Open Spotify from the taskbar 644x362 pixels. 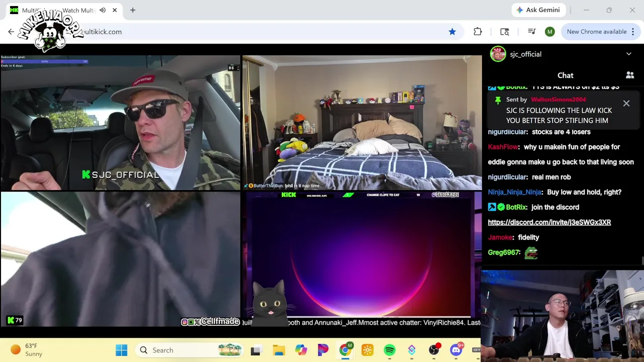(389, 350)
